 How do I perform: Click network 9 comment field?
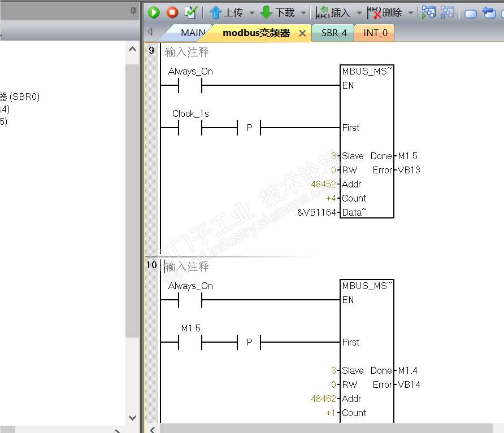click(x=187, y=52)
